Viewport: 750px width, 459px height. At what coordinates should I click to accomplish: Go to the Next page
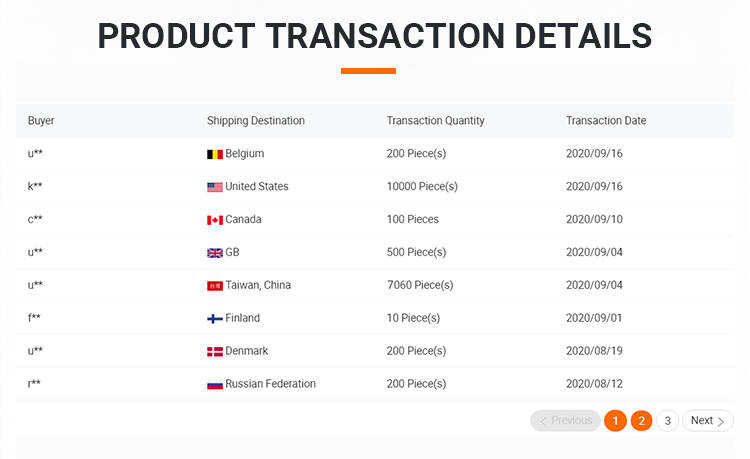(x=707, y=421)
